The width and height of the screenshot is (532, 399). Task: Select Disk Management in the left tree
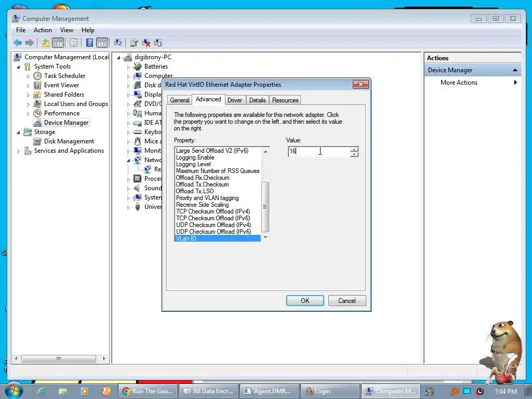69,141
